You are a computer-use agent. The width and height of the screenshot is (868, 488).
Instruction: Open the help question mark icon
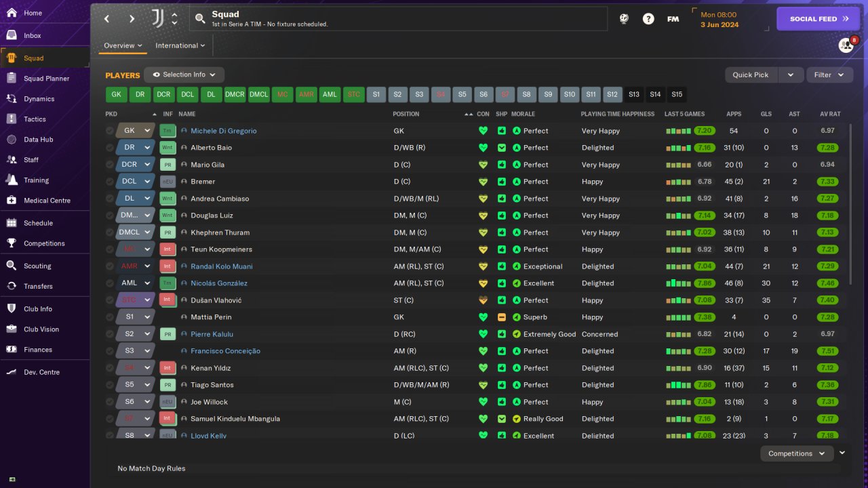[x=648, y=19]
